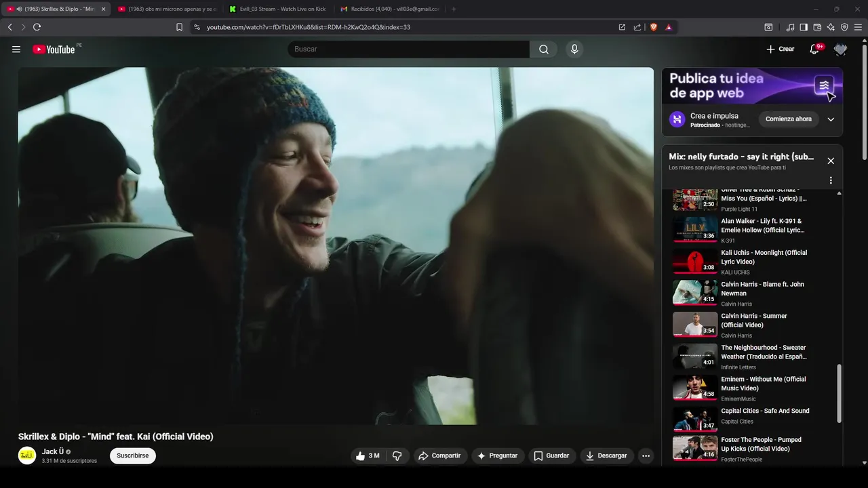Switch to the 'obs mi microno' tab
The height and width of the screenshot is (488, 868).
coord(167,9)
